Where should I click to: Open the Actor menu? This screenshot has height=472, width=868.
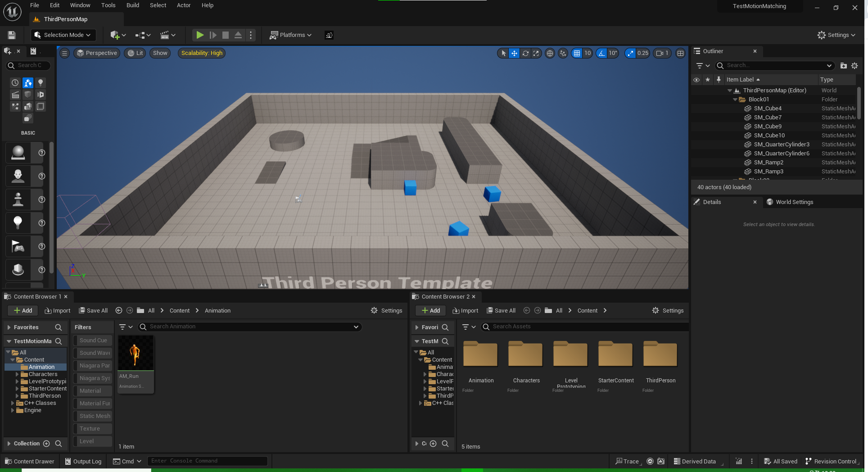(x=184, y=5)
